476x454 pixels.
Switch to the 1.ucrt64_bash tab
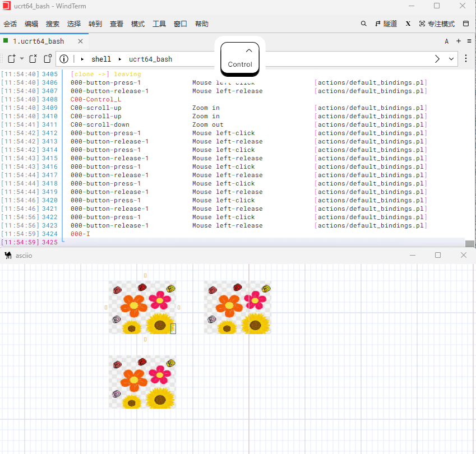38,41
